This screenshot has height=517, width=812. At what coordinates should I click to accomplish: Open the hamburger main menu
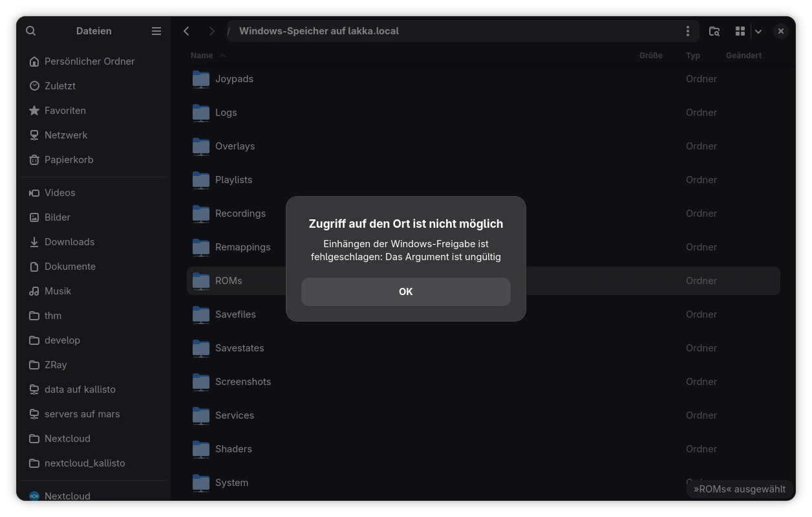[x=156, y=31]
